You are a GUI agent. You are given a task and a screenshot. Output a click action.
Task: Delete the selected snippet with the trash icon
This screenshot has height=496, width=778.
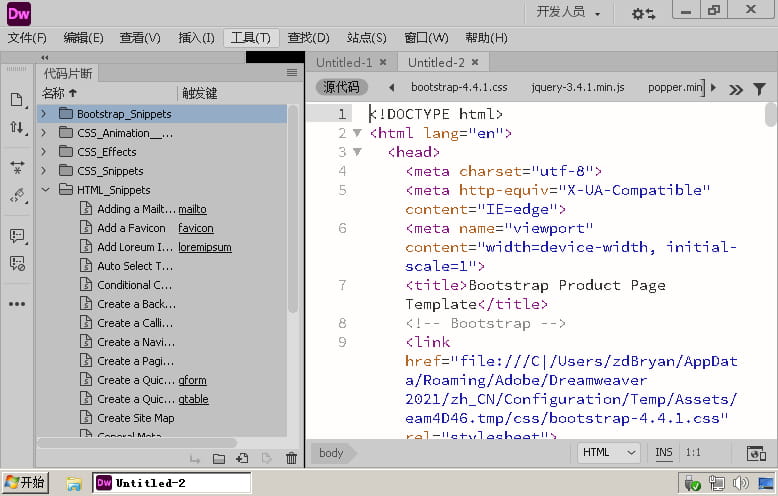point(291,459)
